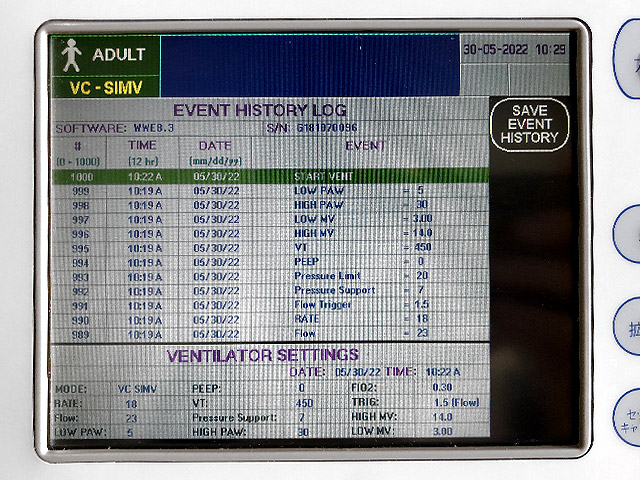Select event row 992 Pressure Support
The height and width of the screenshot is (480, 640).
pyautogui.click(x=270, y=291)
